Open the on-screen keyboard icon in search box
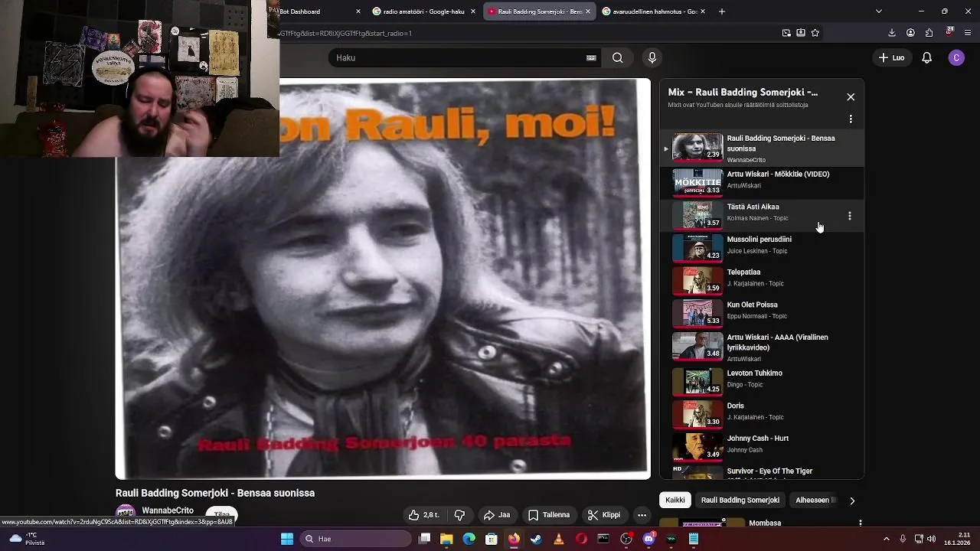Image resolution: width=980 pixels, height=551 pixels. coord(591,57)
